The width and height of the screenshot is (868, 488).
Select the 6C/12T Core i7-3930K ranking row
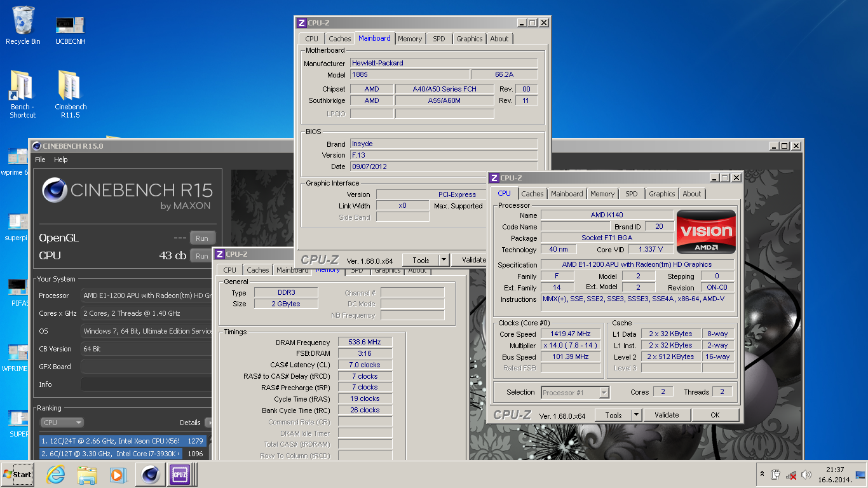123,454
